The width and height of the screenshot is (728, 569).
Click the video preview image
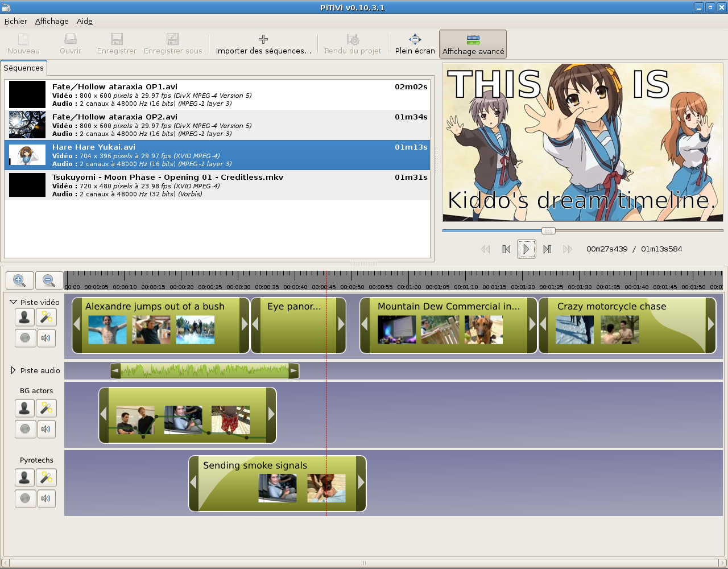583,142
